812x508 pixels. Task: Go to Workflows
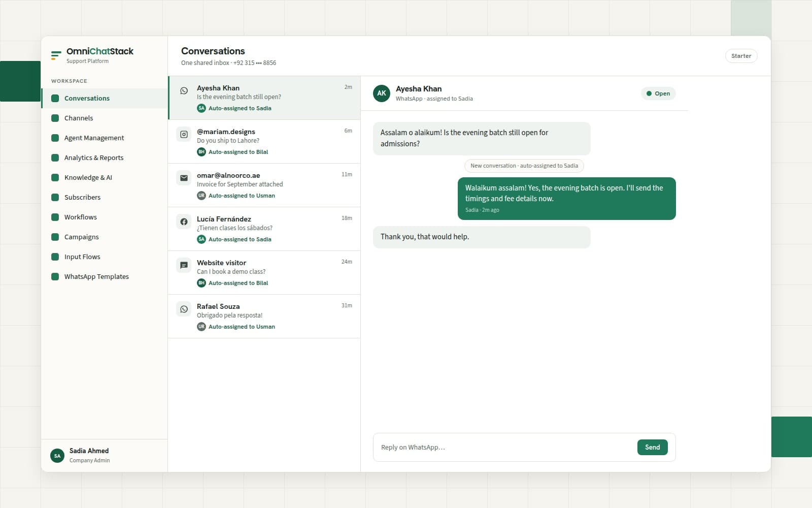click(x=105, y=217)
